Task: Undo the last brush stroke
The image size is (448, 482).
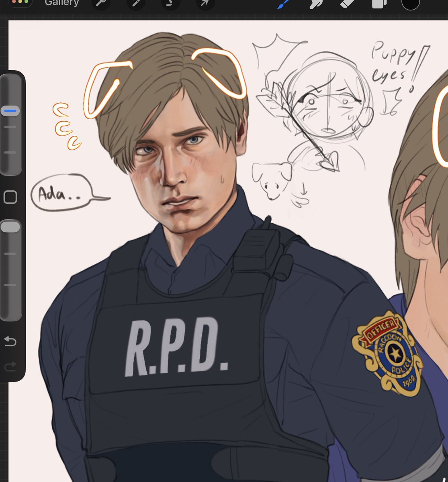Action: coord(11,342)
